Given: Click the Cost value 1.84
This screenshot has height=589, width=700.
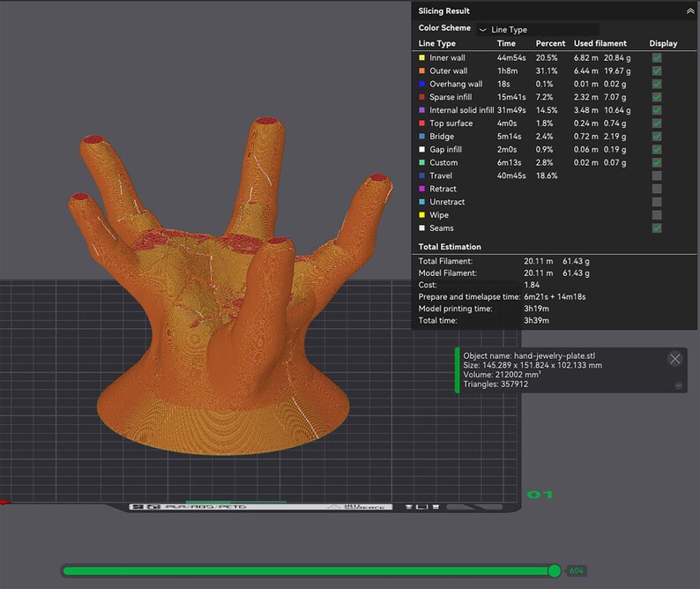Looking at the screenshot, I should pos(532,285).
